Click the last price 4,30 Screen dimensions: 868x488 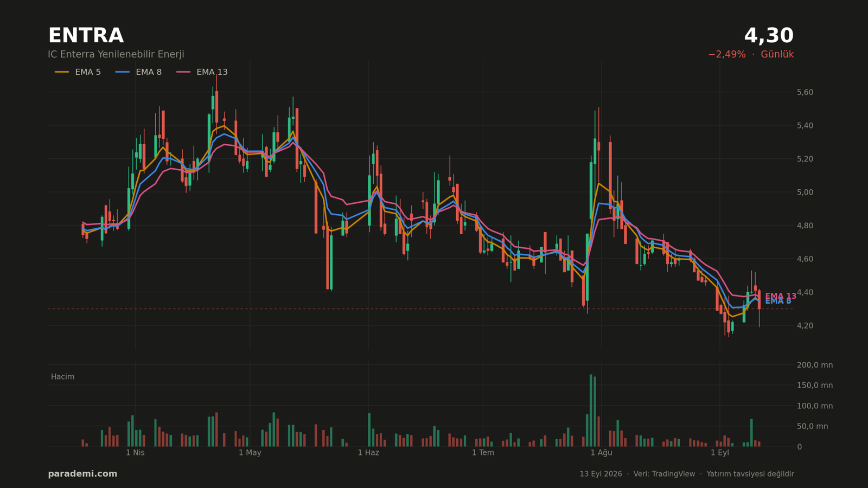(x=769, y=36)
